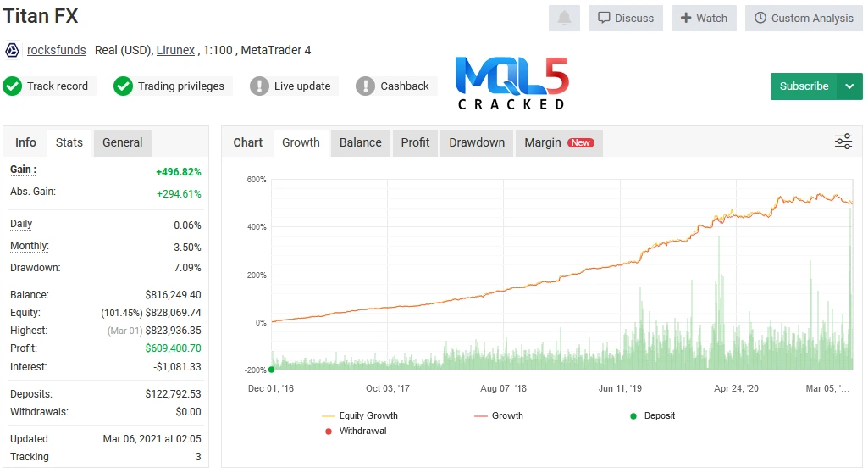Open the Discuss button
This screenshot has height=473, width=868.
pos(626,19)
